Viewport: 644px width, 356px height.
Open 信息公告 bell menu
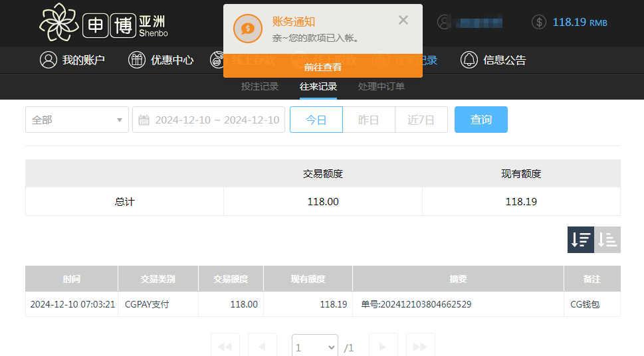coord(493,60)
